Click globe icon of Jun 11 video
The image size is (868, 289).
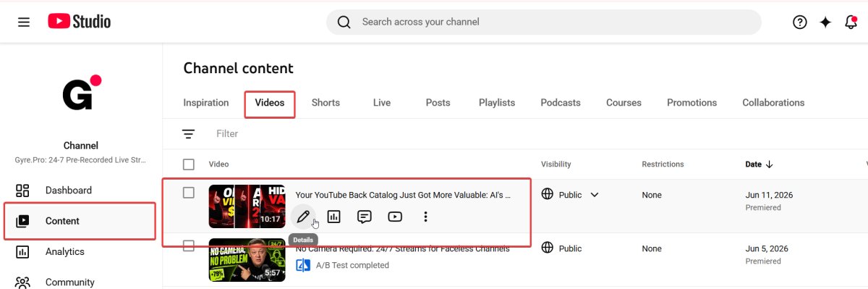(548, 194)
